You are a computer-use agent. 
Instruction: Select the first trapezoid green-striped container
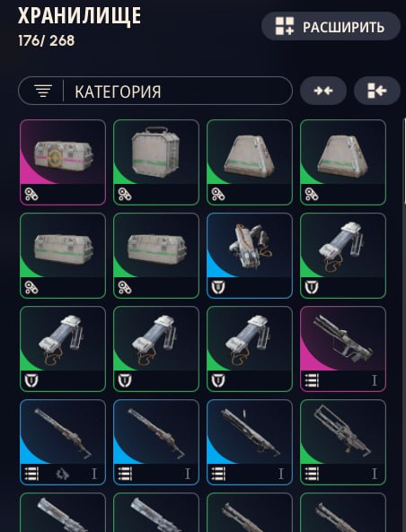[250, 162]
